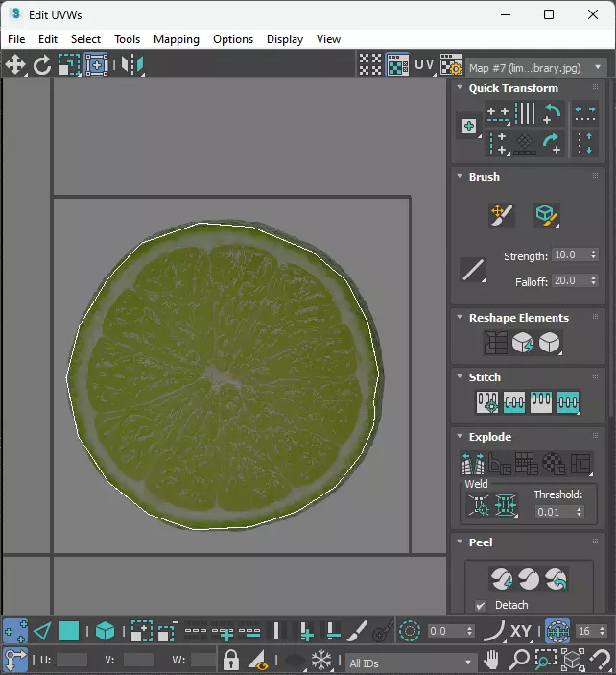Open the Tools menu
616x675 pixels.
127,39
